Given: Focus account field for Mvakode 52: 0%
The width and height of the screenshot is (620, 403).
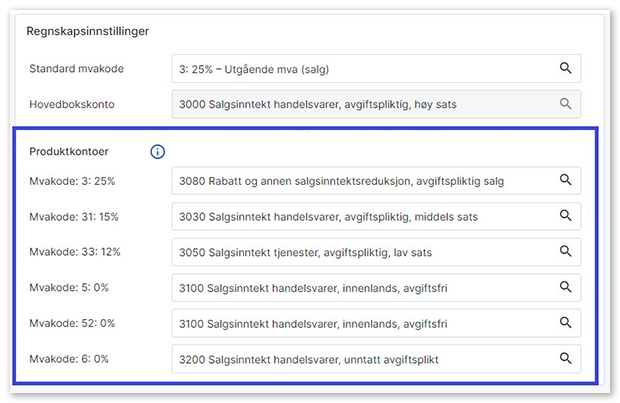Looking at the screenshot, I should [x=360, y=323].
